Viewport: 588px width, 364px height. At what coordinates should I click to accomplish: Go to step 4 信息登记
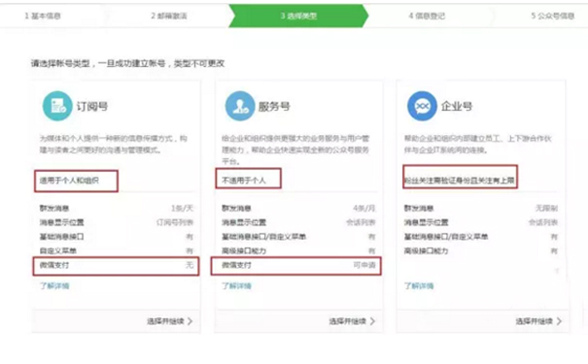pyautogui.click(x=427, y=17)
